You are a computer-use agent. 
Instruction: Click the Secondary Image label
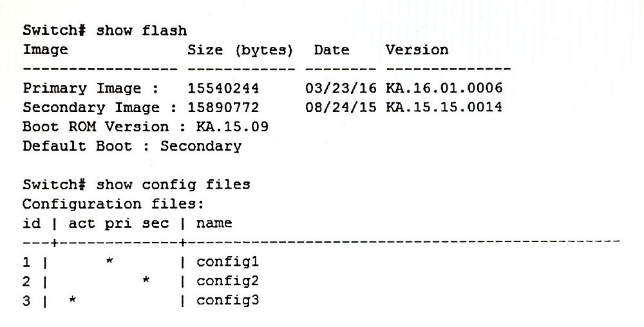click(x=100, y=107)
